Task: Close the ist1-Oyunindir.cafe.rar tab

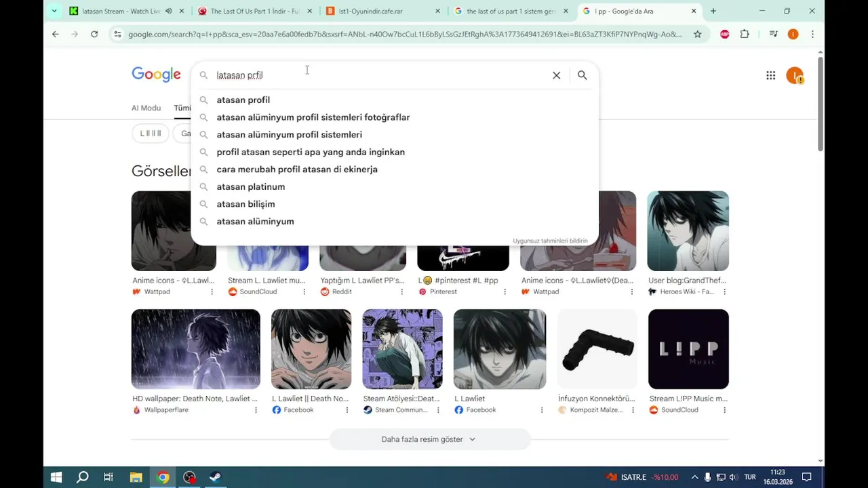Action: click(437, 11)
